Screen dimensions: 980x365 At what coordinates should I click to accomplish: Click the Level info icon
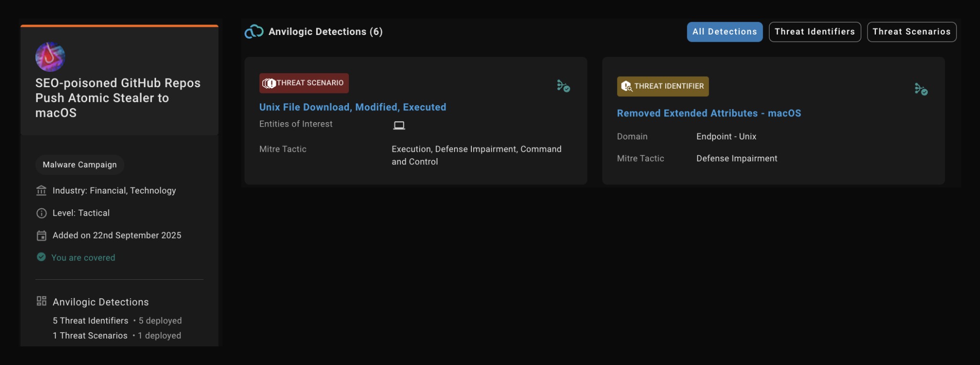(x=42, y=213)
